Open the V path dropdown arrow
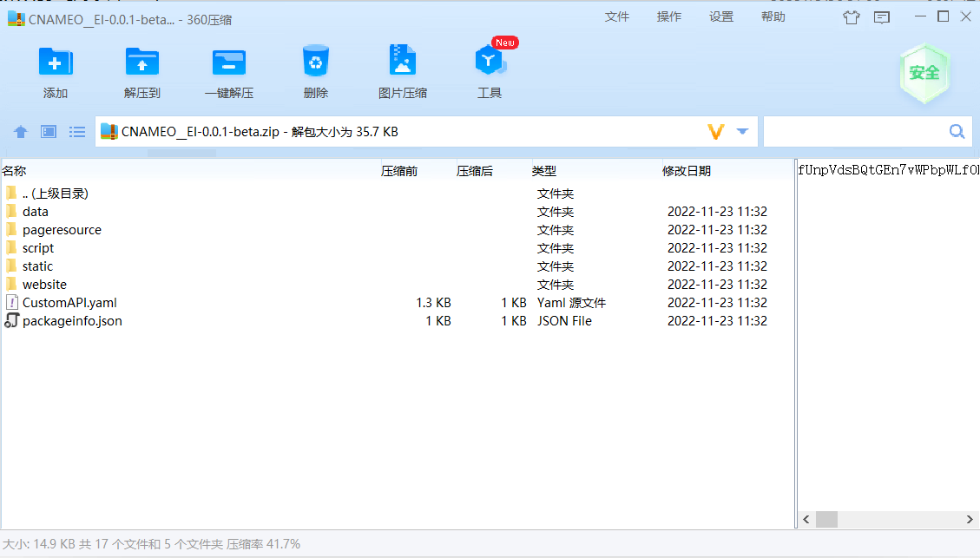 pos(743,131)
